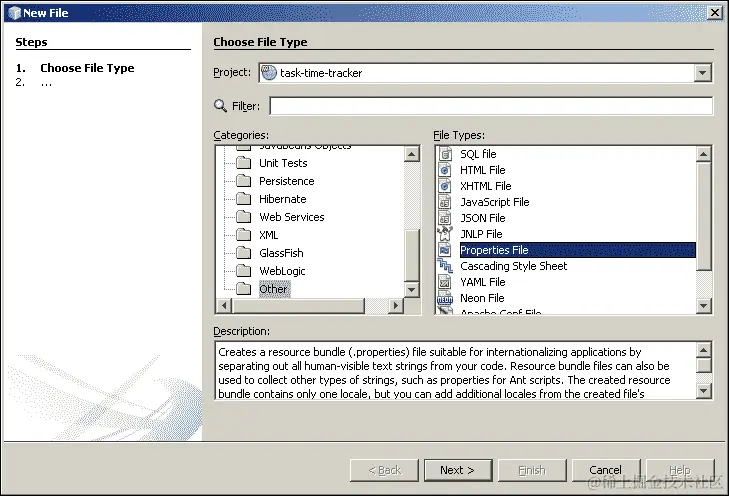Click the Properties File icon
This screenshot has height=496, width=729.
pos(445,250)
